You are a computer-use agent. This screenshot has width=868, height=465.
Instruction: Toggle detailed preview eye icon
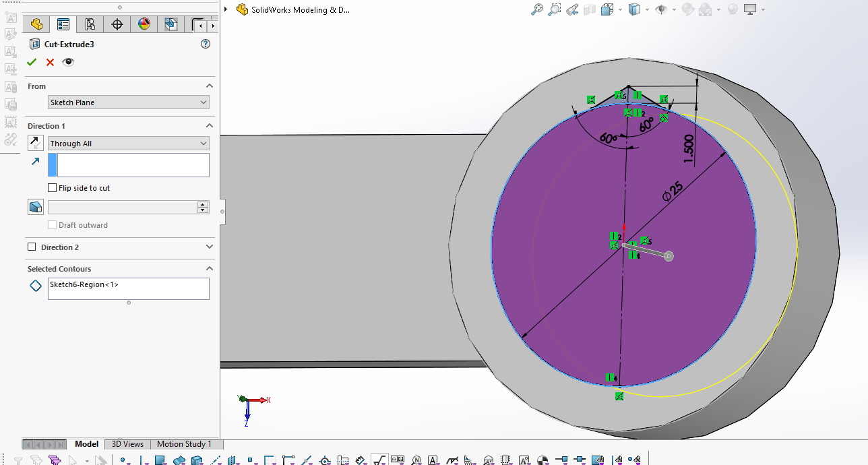pos(68,62)
